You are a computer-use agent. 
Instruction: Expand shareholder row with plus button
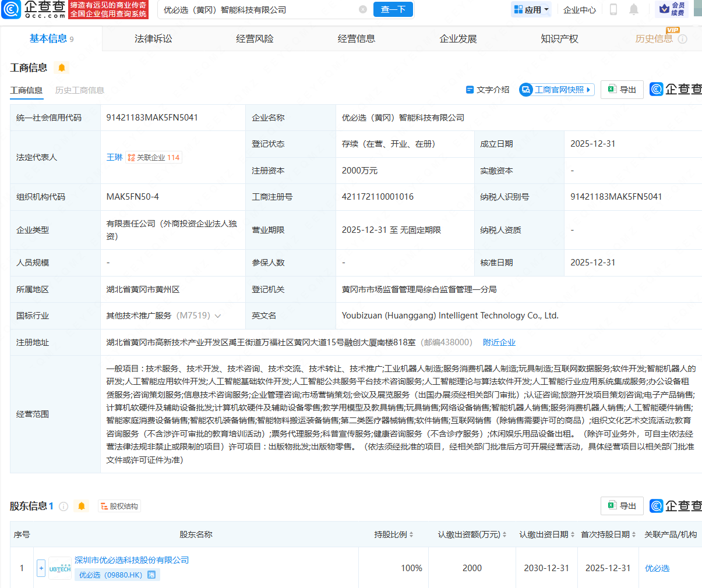point(41,568)
